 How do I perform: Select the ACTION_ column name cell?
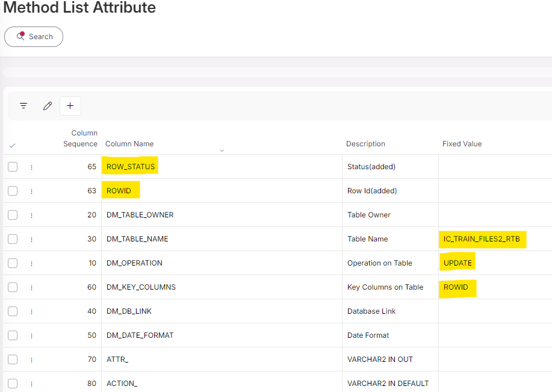tap(222, 383)
